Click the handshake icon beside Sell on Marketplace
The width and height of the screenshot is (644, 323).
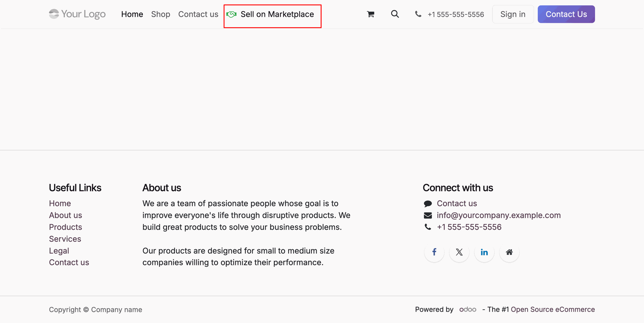tap(231, 14)
